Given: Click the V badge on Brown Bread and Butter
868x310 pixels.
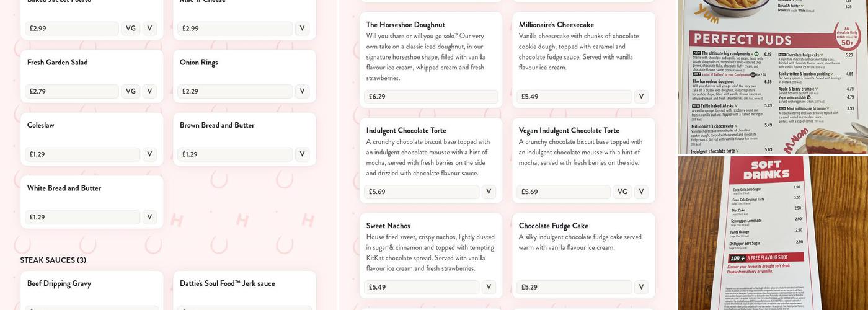Looking at the screenshot, I should click(302, 154).
